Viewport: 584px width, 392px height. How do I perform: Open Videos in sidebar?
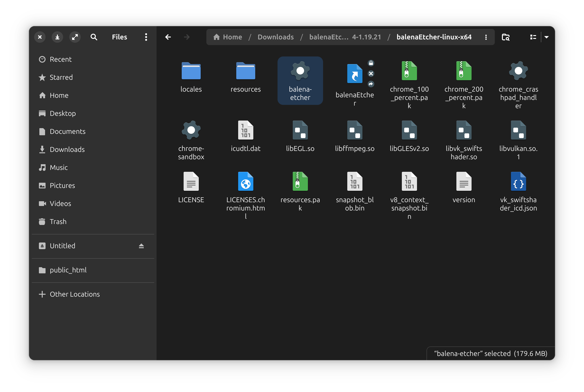(x=93, y=203)
